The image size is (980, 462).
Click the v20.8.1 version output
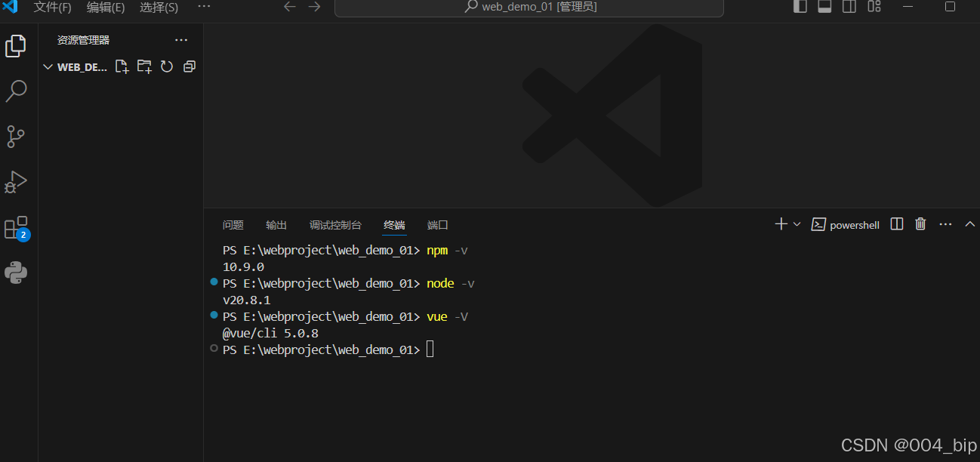coord(247,300)
